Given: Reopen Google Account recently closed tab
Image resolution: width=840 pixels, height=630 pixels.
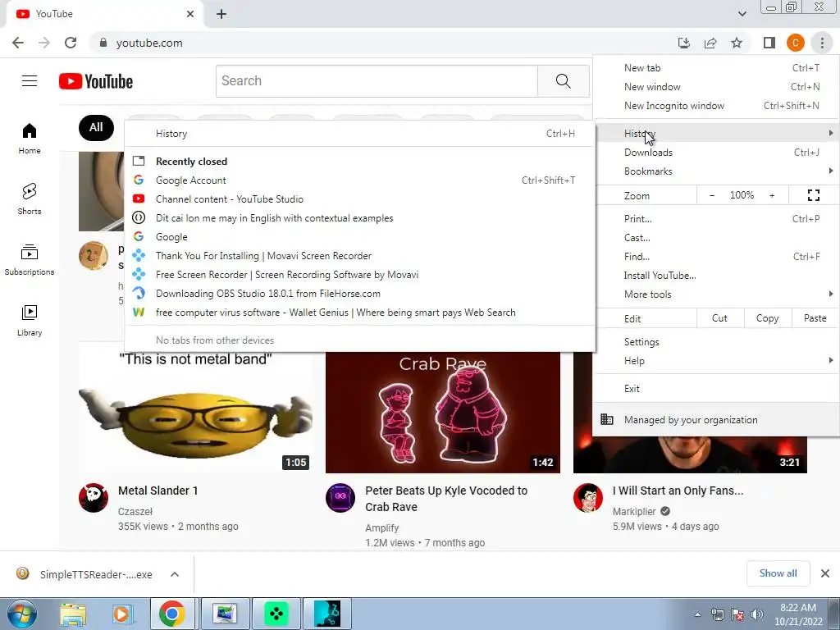Looking at the screenshot, I should tap(359, 180).
